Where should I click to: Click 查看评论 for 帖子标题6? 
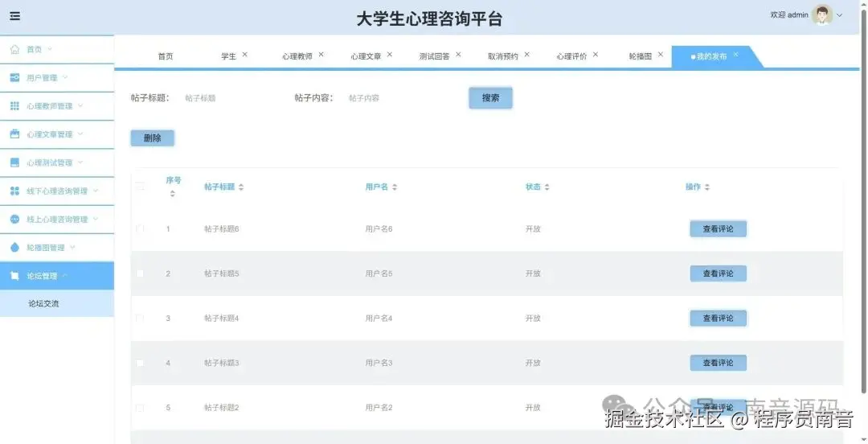point(718,229)
